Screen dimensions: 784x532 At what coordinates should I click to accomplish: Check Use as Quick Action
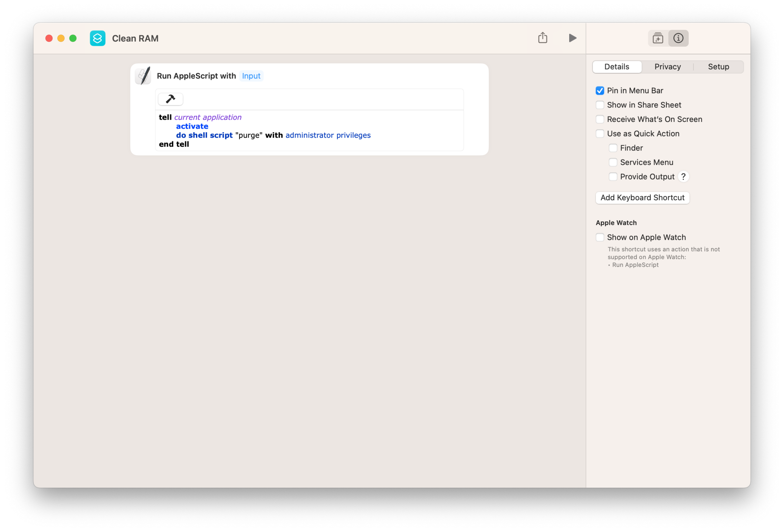pos(600,134)
